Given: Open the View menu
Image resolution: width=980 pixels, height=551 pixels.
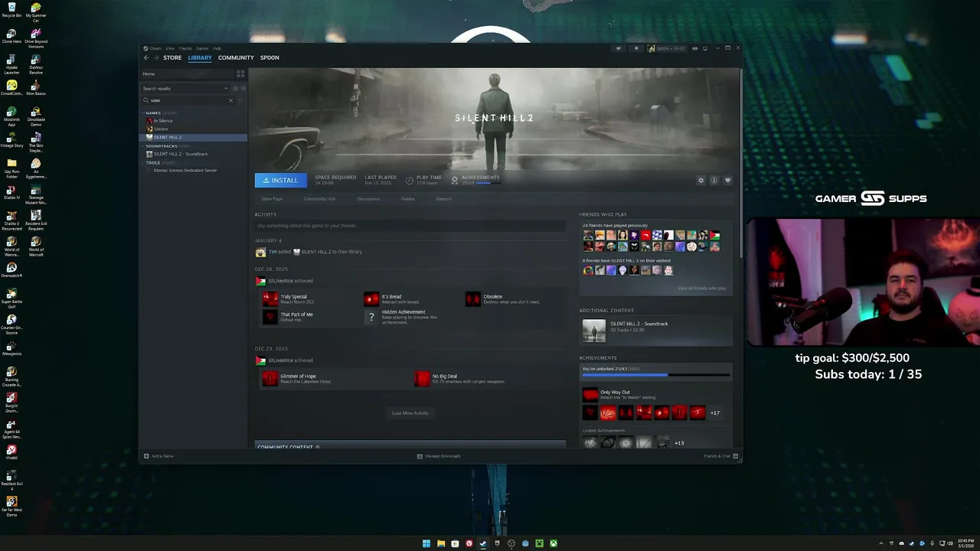Looking at the screenshot, I should 170,48.
